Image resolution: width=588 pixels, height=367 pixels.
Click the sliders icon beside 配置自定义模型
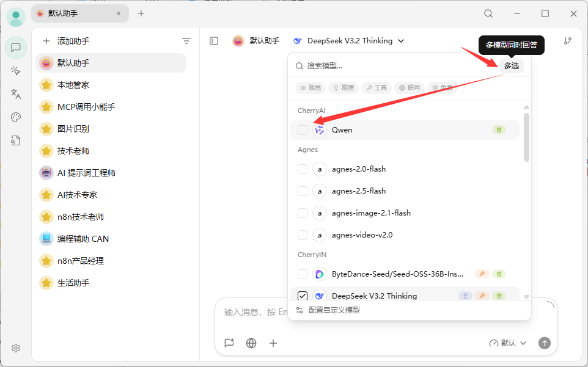tap(300, 310)
